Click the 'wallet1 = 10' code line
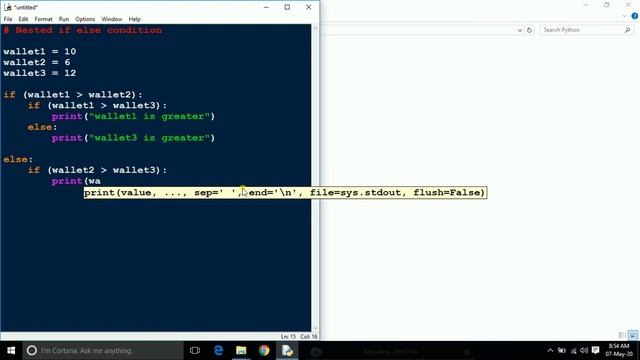Viewport: 640px width, 360px height. point(40,52)
